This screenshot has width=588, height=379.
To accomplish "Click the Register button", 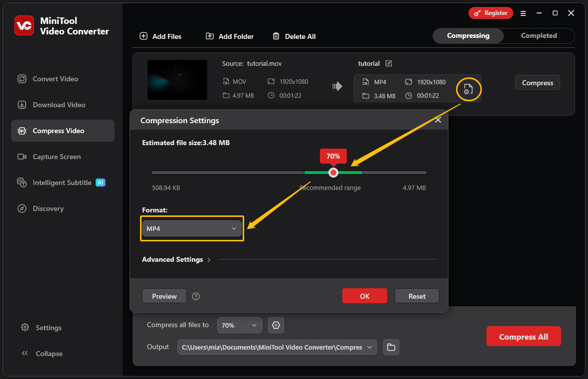I will 490,13.
